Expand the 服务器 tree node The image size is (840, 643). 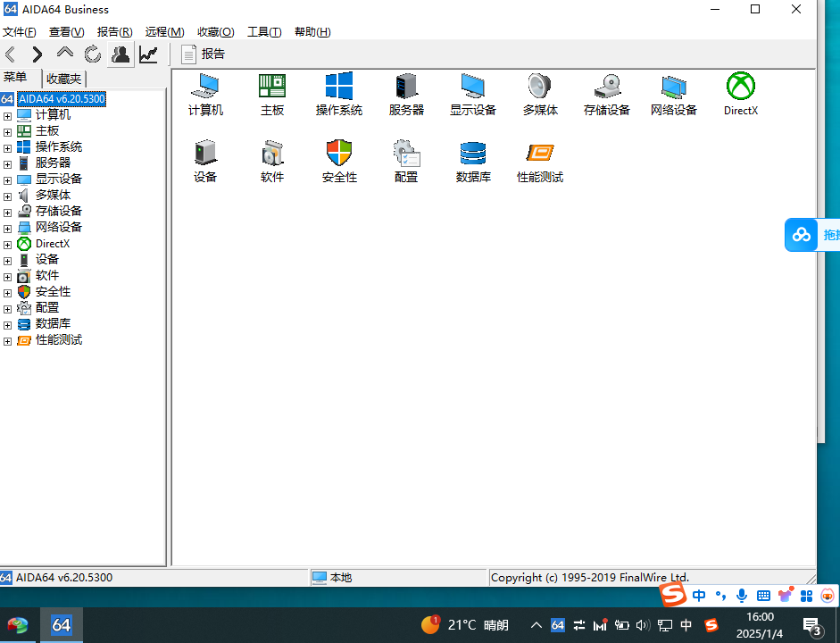click(x=7, y=164)
